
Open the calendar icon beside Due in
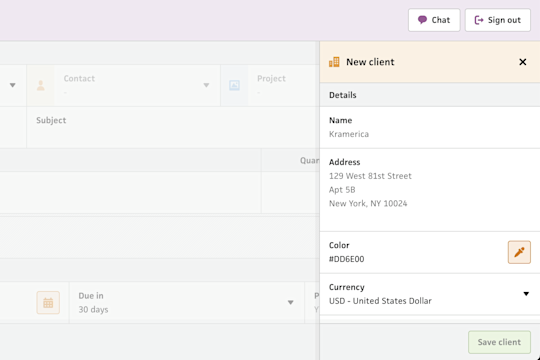[48, 302]
